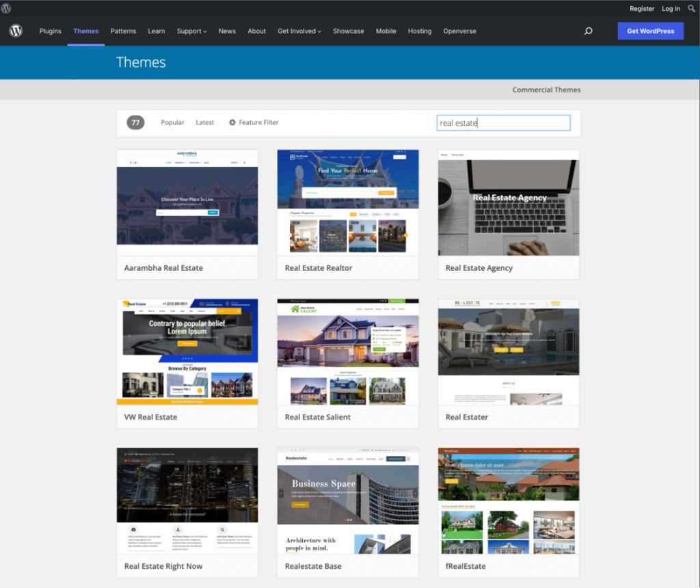Open the site search magnifier icon
The height and width of the screenshot is (588, 700).
click(x=588, y=31)
